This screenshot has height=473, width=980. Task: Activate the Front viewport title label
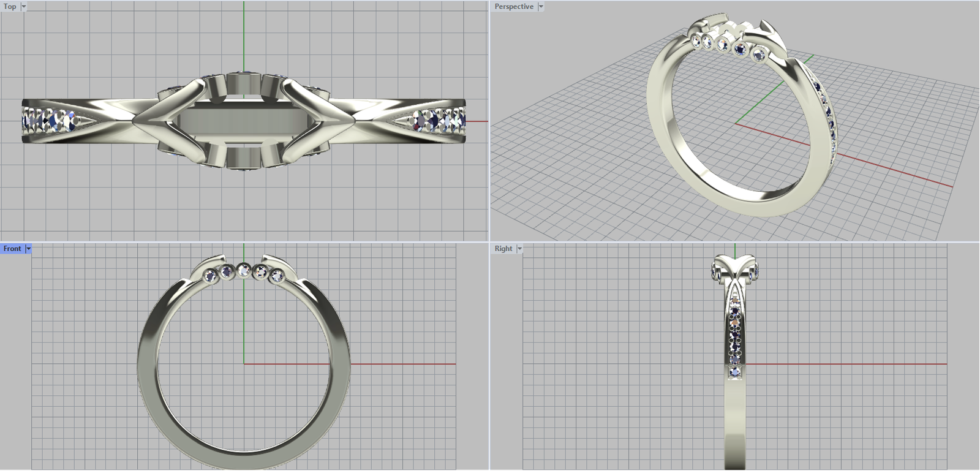tap(12, 249)
